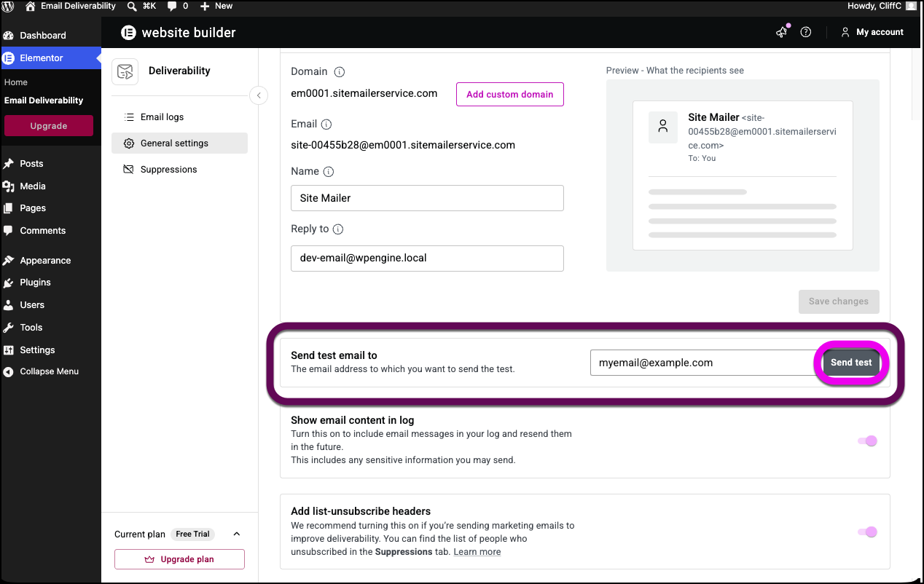This screenshot has width=924, height=584.
Task: Open Pages in the sidebar
Action: click(x=33, y=208)
